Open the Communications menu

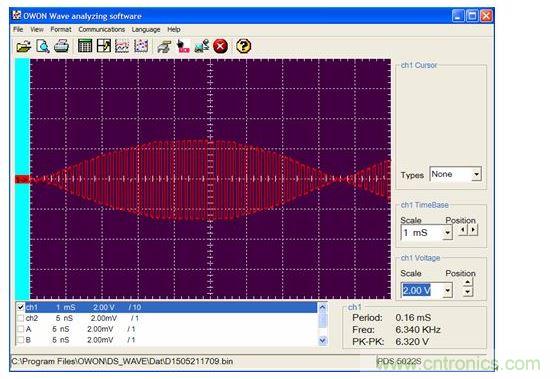pyautogui.click(x=101, y=29)
